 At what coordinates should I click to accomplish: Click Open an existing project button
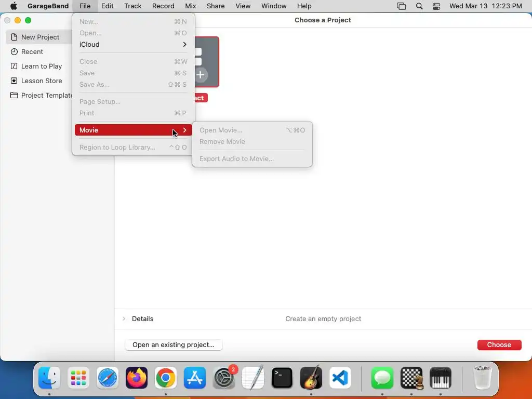point(174,345)
